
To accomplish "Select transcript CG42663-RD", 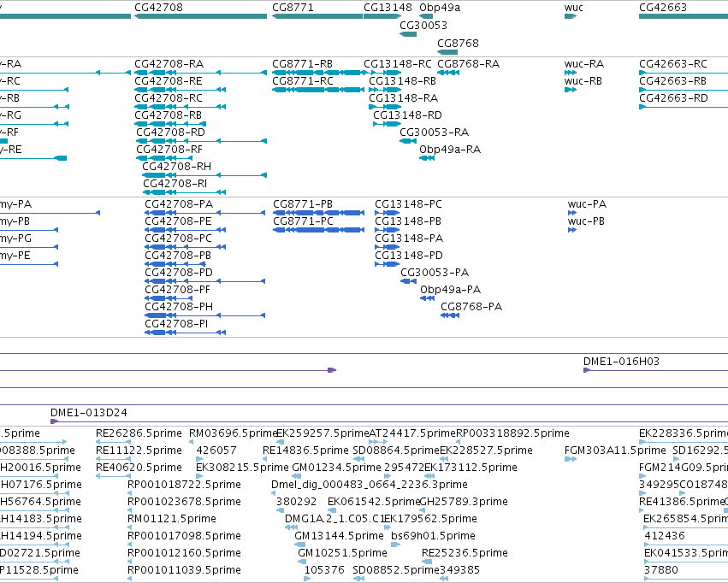I will click(674, 97).
